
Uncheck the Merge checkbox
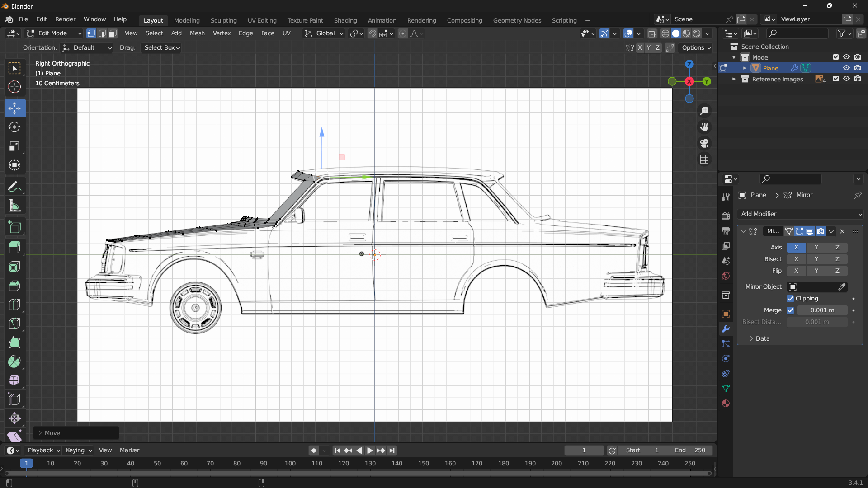[x=790, y=310]
